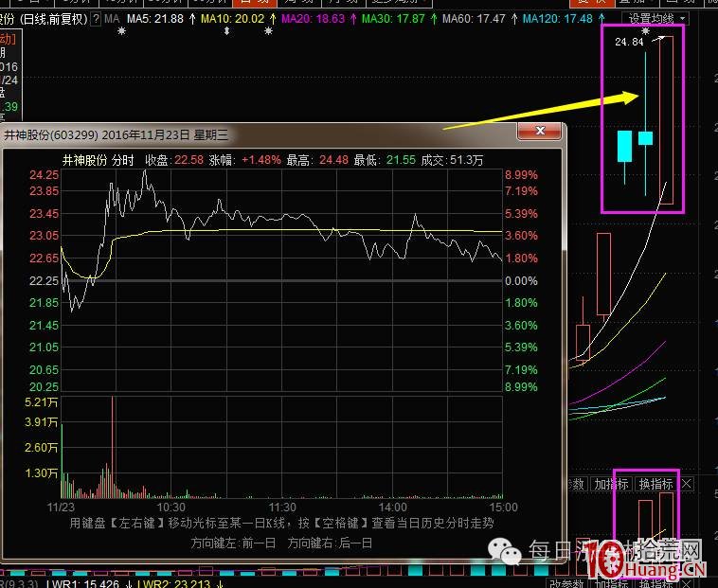
Task: Click the 22.25 baseline price label
Action: (x=44, y=280)
